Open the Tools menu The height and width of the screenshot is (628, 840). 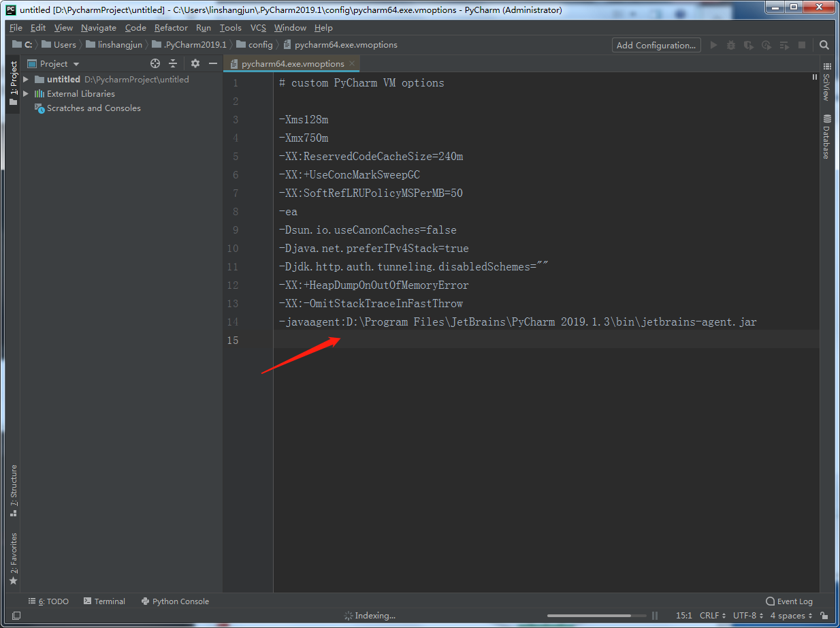point(231,28)
